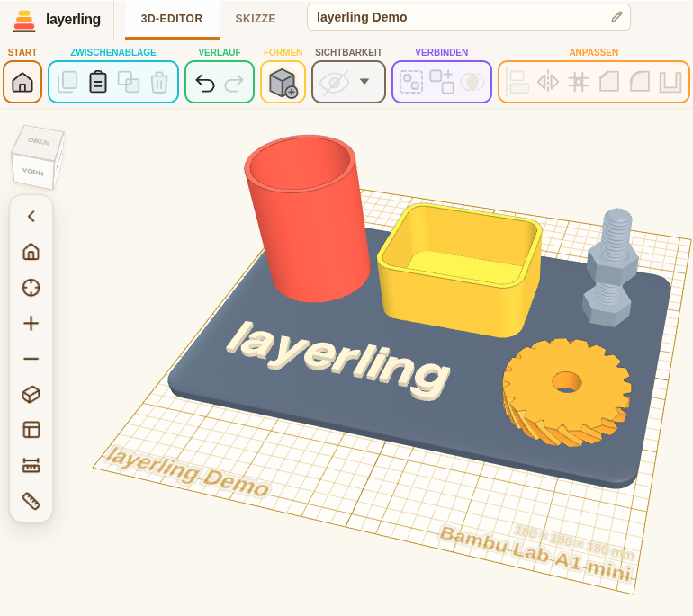Duplicate selection using overlapping squares icon

click(129, 82)
